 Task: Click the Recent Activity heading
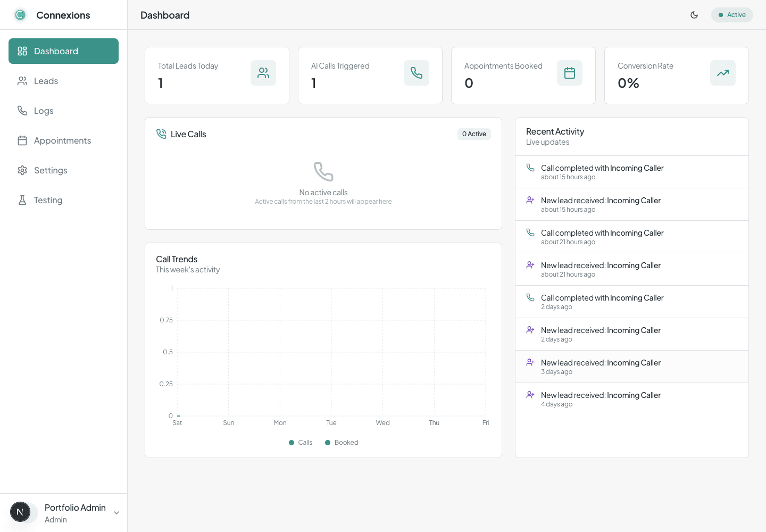555,131
